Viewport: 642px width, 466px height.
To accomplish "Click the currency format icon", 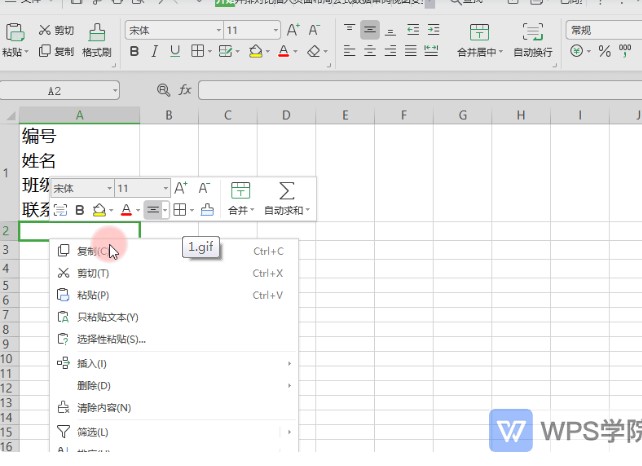I will 576,51.
